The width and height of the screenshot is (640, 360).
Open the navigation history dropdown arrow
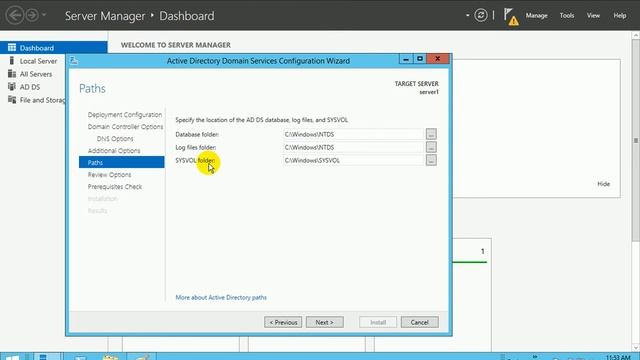tap(44, 16)
